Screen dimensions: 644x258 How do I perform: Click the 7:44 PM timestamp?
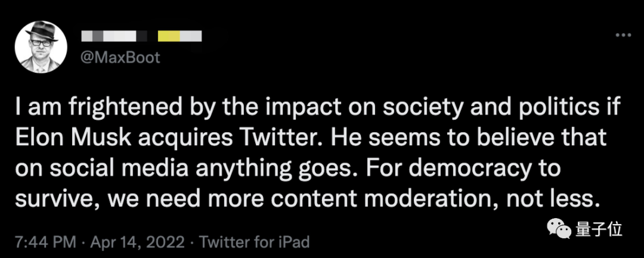tap(45, 243)
